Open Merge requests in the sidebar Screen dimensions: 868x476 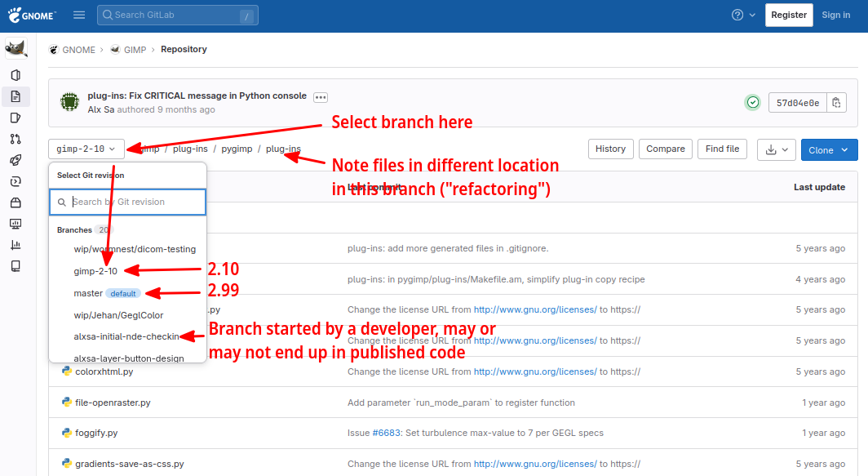click(x=15, y=139)
